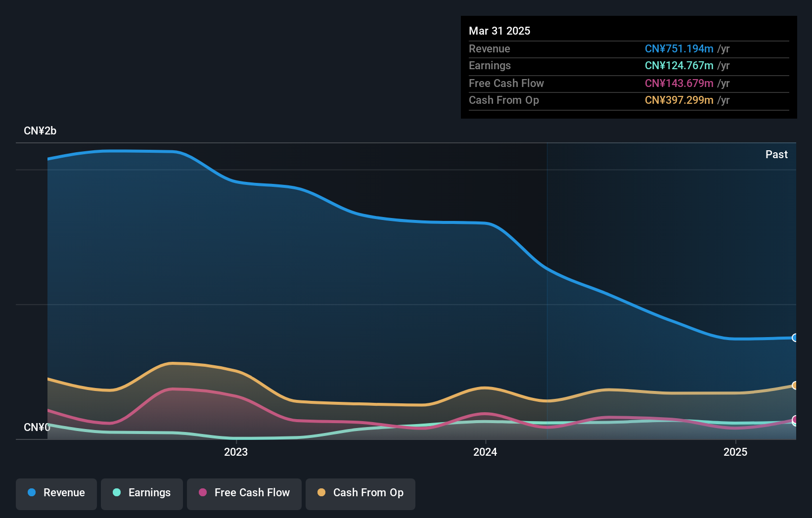This screenshot has width=812, height=518.
Task: Select the 2025 x-axis label
Action: (735, 452)
